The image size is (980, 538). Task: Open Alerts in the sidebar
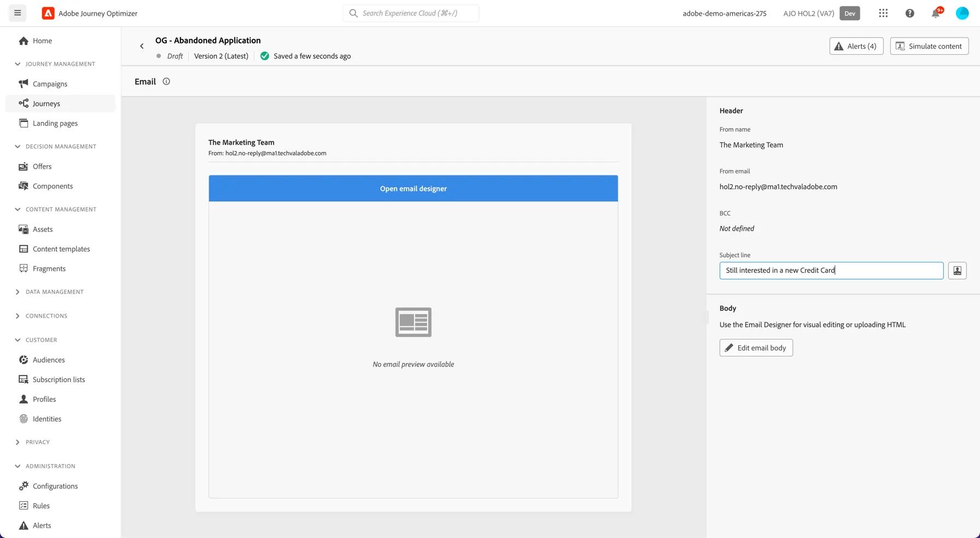tap(60, 525)
